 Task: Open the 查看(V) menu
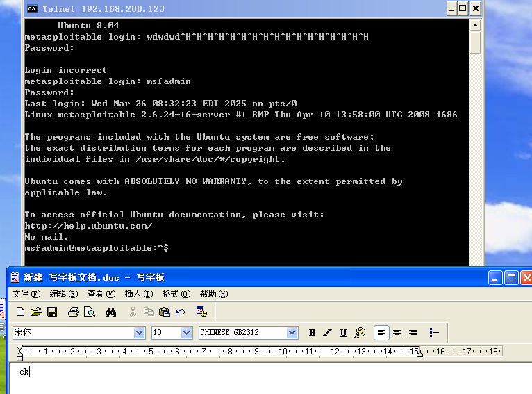[x=101, y=294]
